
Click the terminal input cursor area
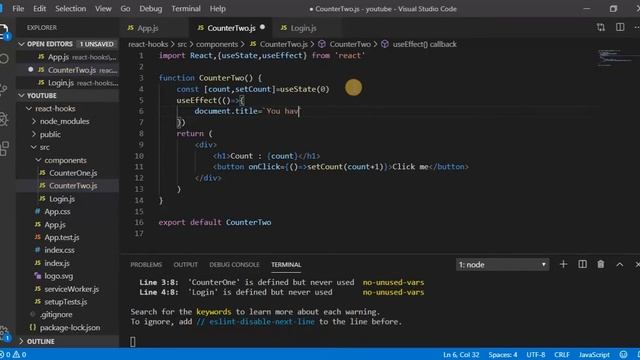[x=133, y=342]
